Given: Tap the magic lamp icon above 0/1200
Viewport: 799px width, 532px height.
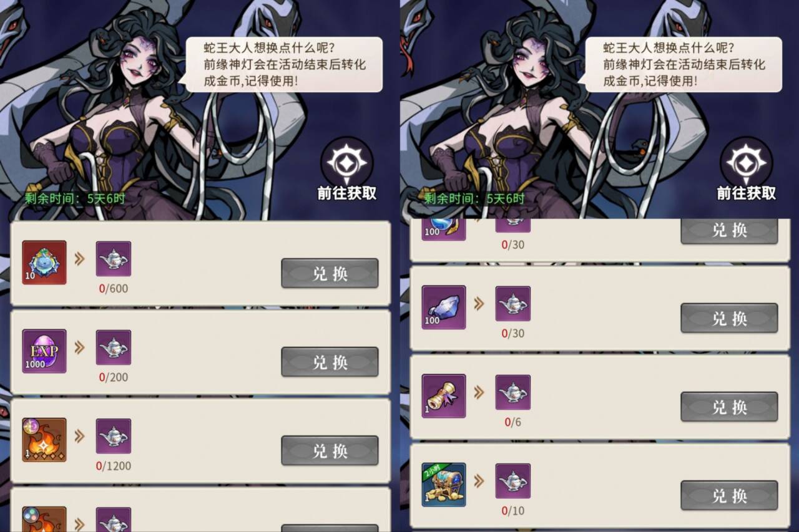Looking at the screenshot, I should point(114,436).
